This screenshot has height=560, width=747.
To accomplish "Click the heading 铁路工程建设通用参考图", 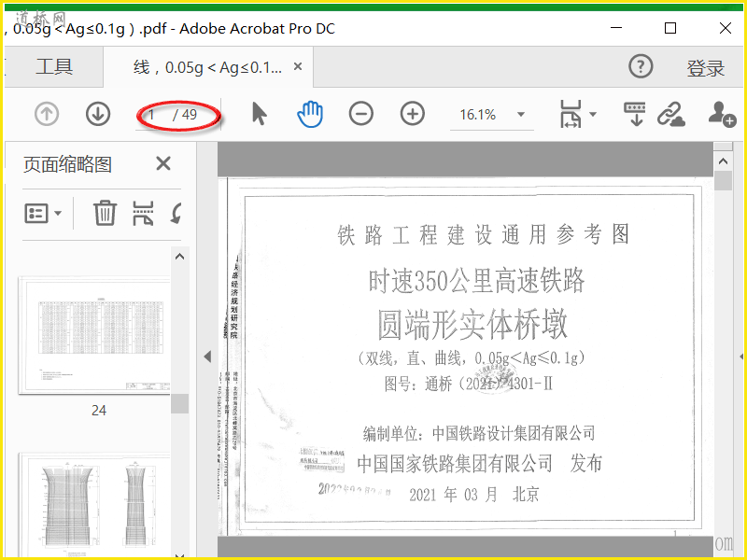I will [484, 235].
